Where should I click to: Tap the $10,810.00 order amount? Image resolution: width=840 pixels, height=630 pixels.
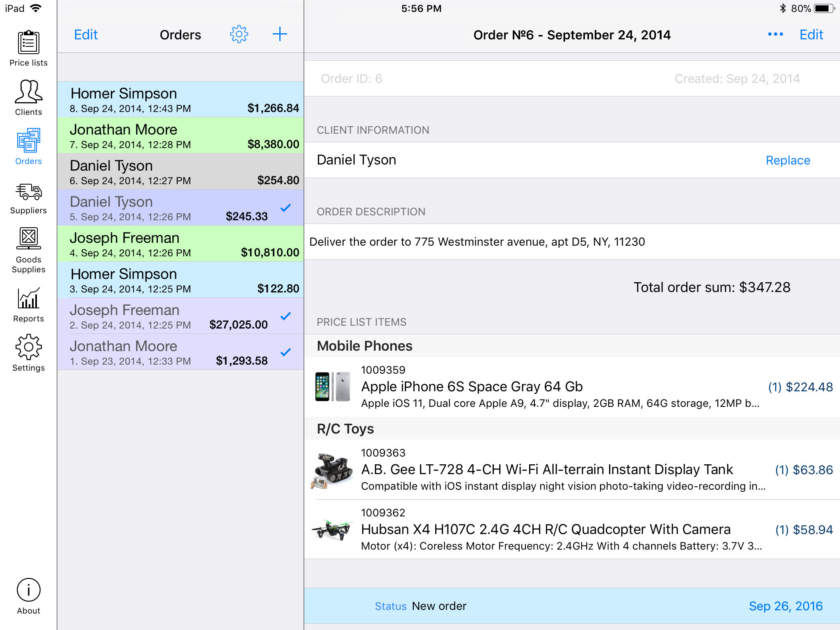click(270, 252)
